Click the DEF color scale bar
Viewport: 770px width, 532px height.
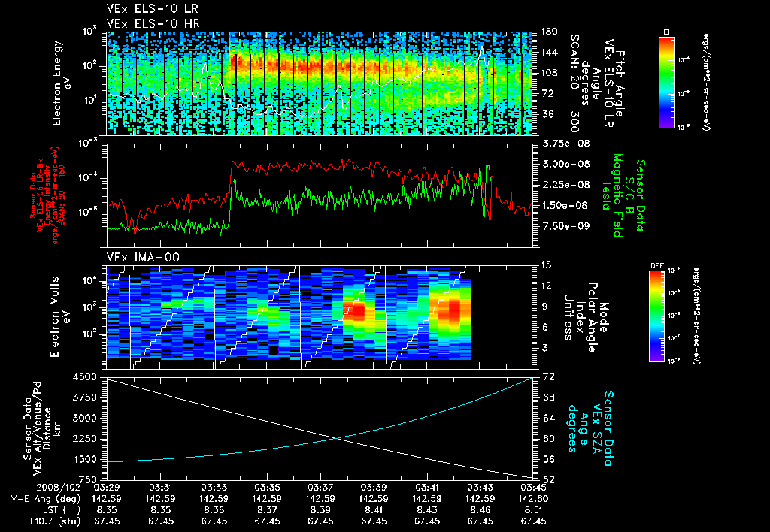coord(657,316)
